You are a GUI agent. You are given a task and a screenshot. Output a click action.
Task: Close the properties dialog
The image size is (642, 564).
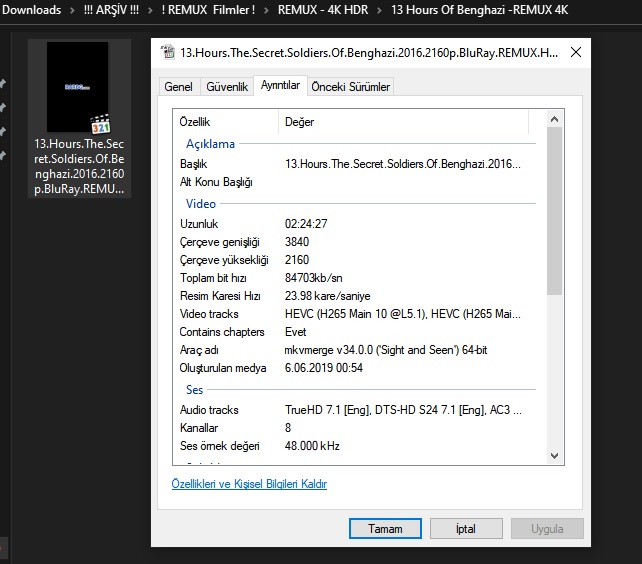[x=576, y=52]
